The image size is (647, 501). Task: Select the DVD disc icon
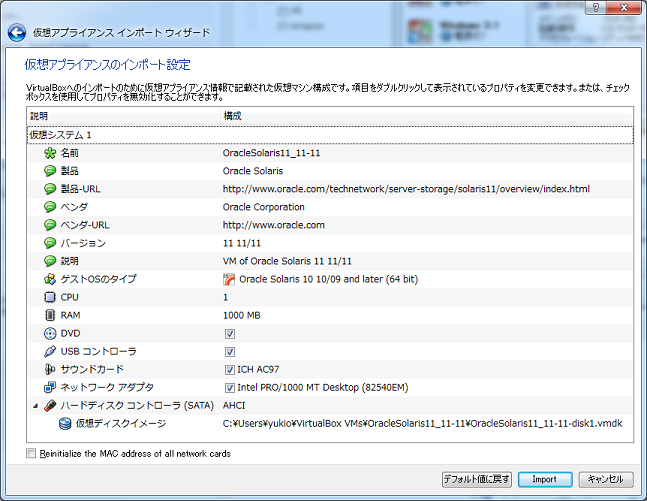point(50,333)
